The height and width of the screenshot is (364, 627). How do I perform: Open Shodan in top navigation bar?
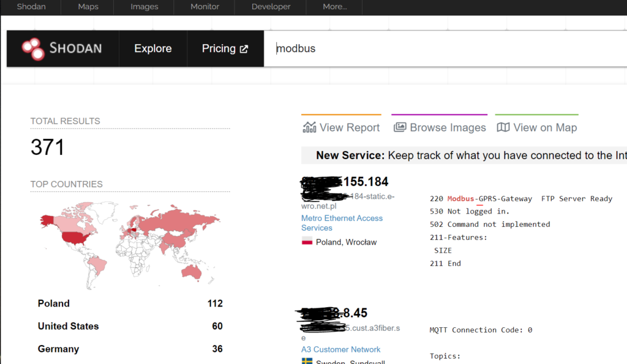[x=31, y=7]
